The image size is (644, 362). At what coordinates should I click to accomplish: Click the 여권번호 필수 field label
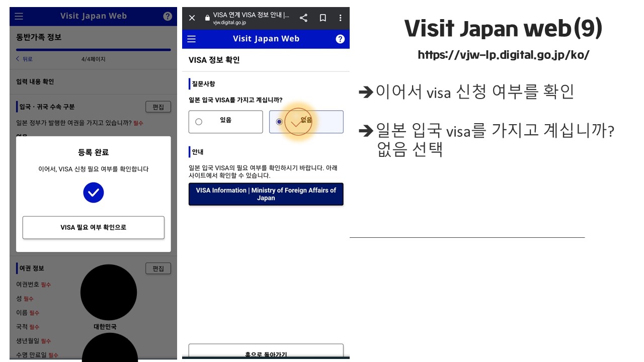pyautogui.click(x=34, y=285)
